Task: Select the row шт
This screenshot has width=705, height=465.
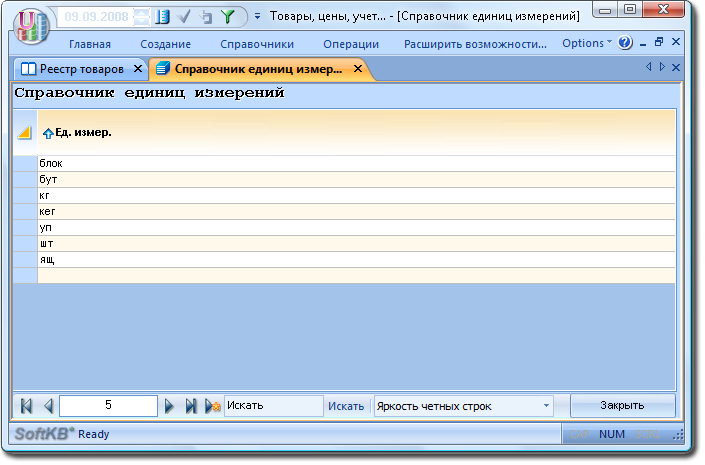Action: (x=356, y=244)
